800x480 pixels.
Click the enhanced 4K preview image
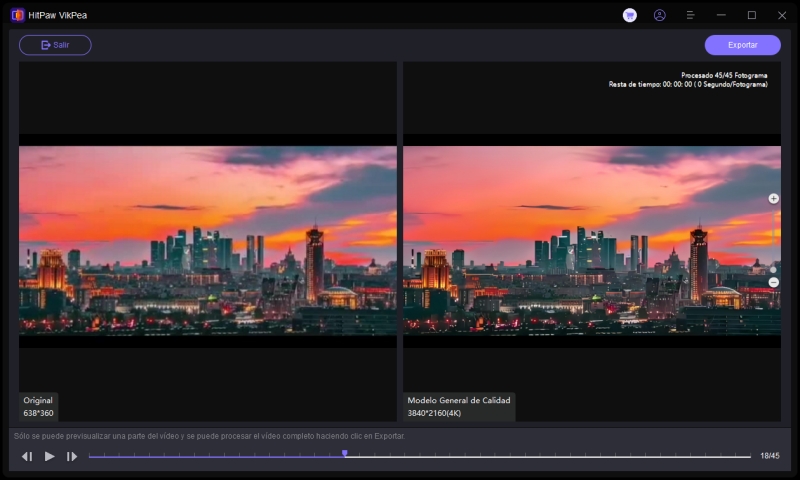(590, 240)
